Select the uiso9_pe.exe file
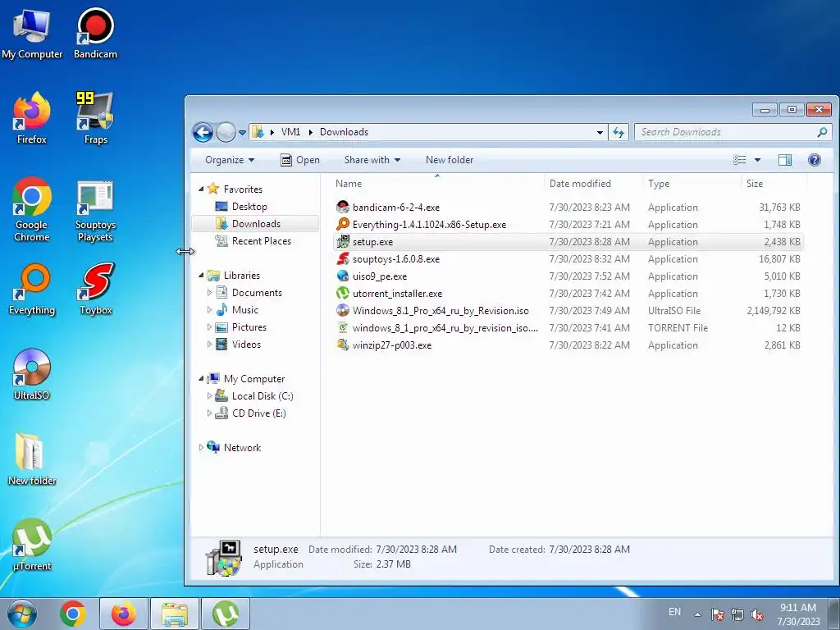Image resolution: width=840 pixels, height=630 pixels. pyautogui.click(x=568, y=276)
